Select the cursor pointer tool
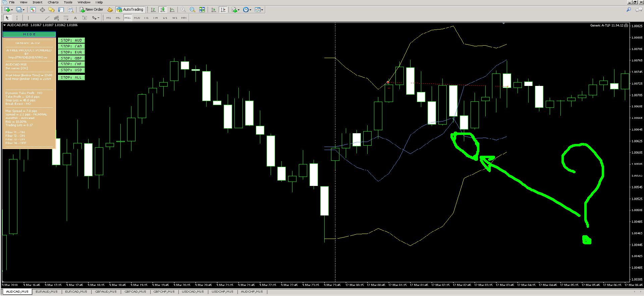 [x=7, y=18]
